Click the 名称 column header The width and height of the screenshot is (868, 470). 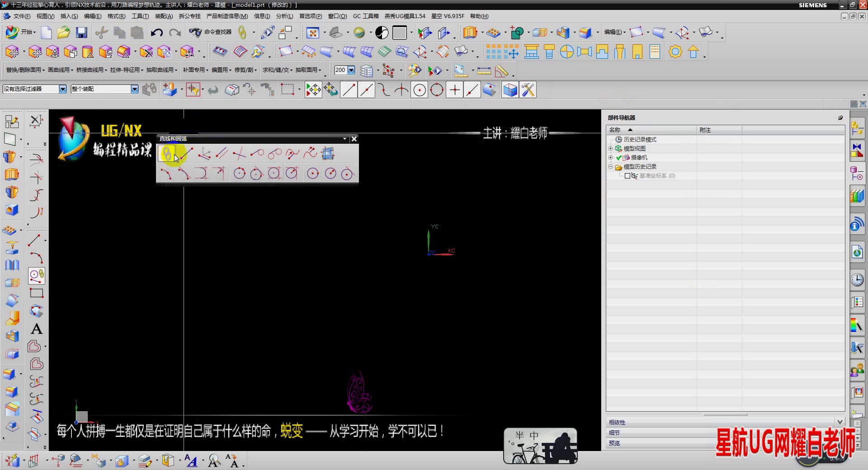click(x=615, y=130)
